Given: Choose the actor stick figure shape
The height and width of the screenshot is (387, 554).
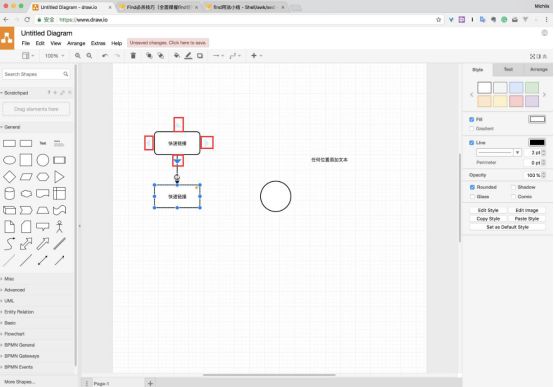Looking at the screenshot, I should click(x=59, y=227).
